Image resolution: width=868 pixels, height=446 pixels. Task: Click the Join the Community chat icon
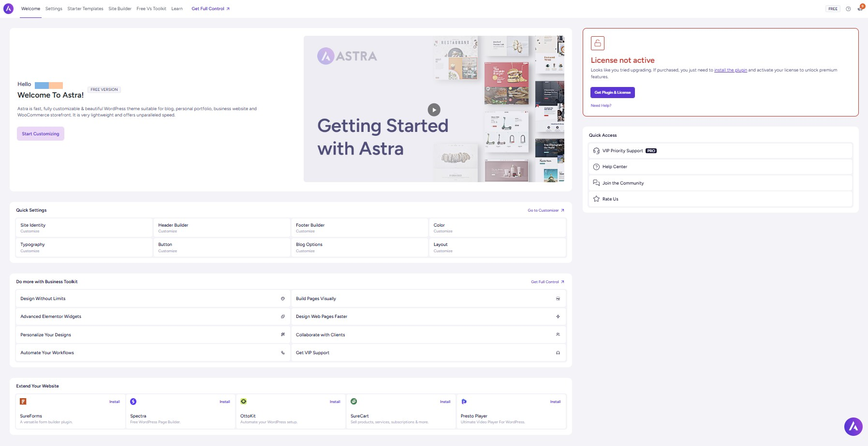point(596,183)
